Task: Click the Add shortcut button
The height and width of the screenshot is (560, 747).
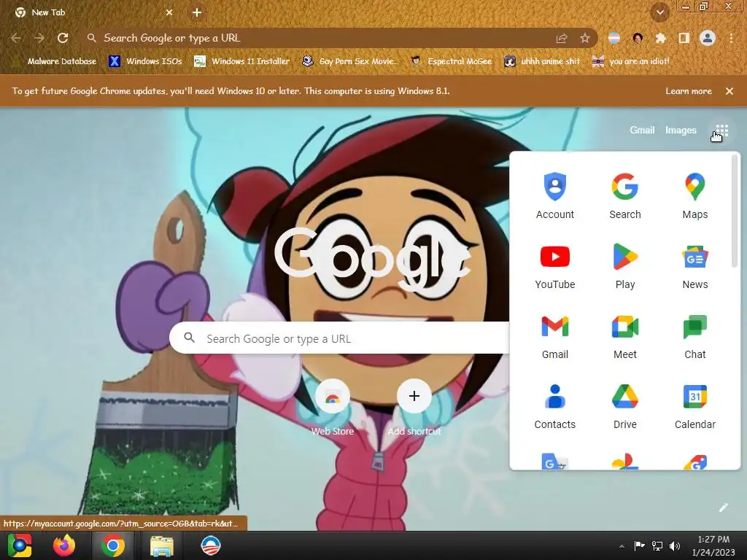Action: [414, 408]
